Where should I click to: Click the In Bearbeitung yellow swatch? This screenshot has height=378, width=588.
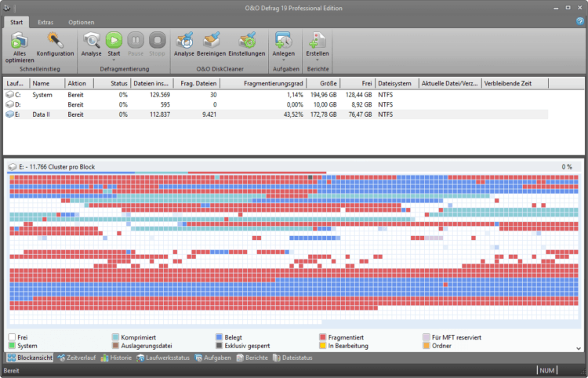tap(322, 345)
